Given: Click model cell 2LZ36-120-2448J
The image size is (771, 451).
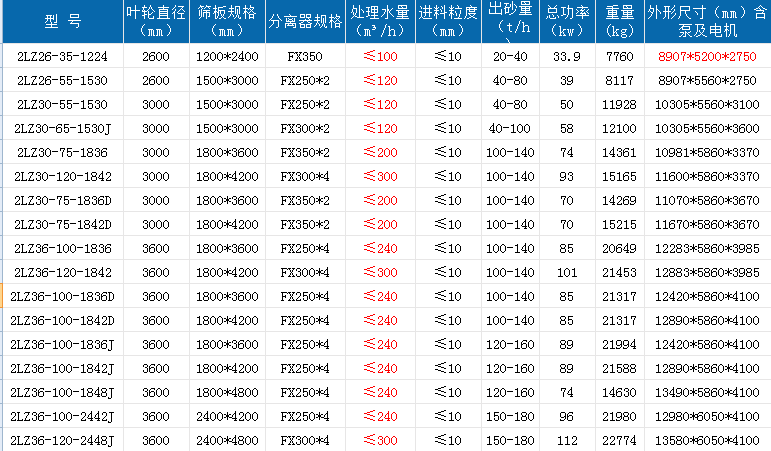Looking at the screenshot, I should coord(63,440).
